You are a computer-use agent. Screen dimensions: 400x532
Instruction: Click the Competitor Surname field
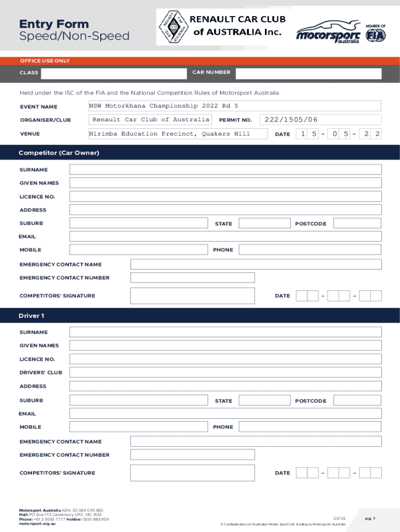pos(225,170)
